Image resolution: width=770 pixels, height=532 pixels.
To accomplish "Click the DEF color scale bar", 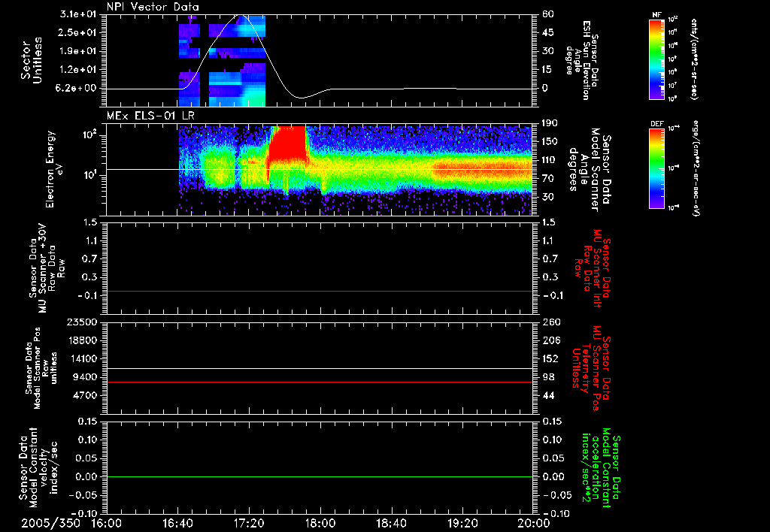I will (x=657, y=168).
